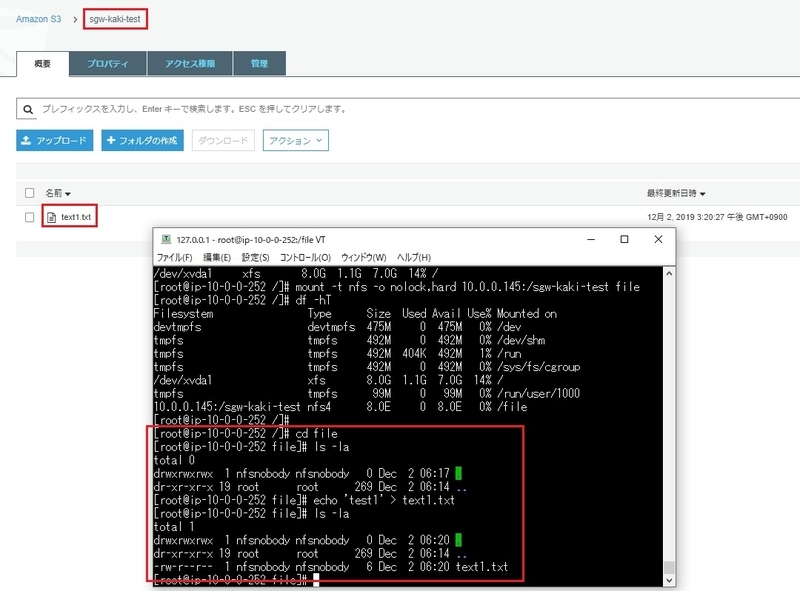This screenshot has width=800, height=591.
Task: Open the ヘルプ(H) menu in terminal
Action: [x=414, y=257]
